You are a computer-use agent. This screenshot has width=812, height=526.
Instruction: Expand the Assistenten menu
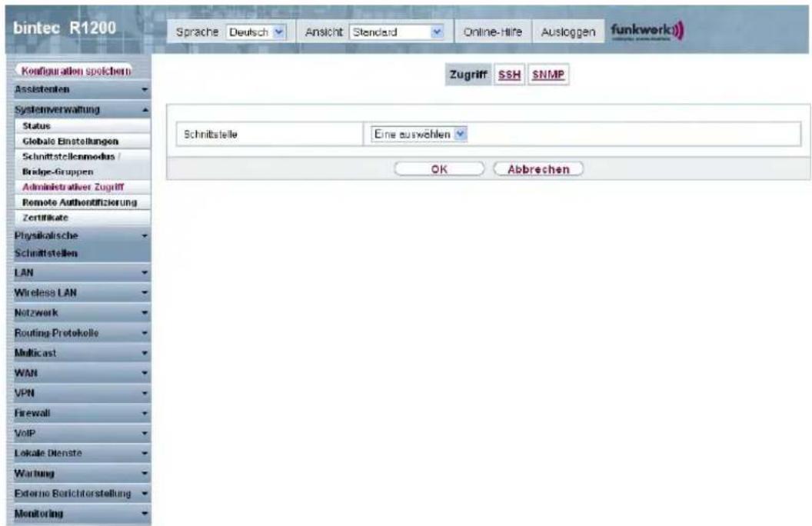point(82,89)
